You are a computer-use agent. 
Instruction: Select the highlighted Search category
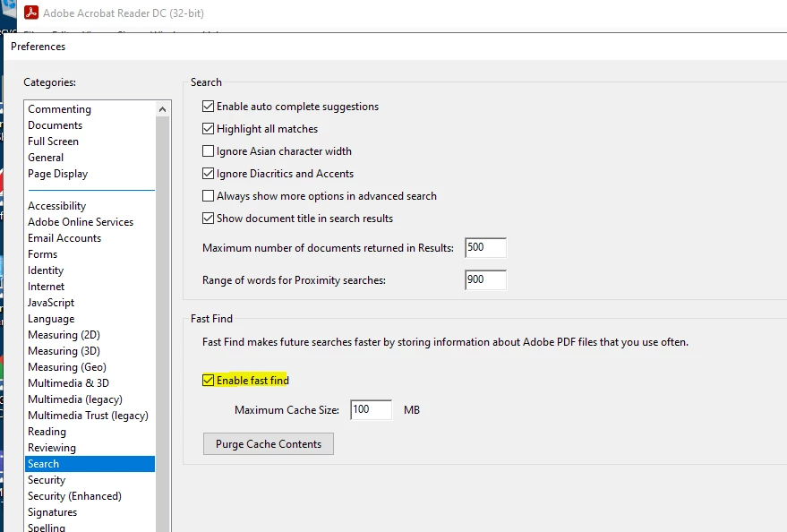coord(90,464)
